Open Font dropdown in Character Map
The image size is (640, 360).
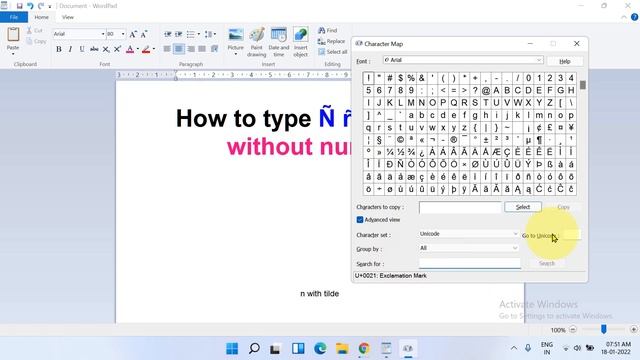pos(539,60)
